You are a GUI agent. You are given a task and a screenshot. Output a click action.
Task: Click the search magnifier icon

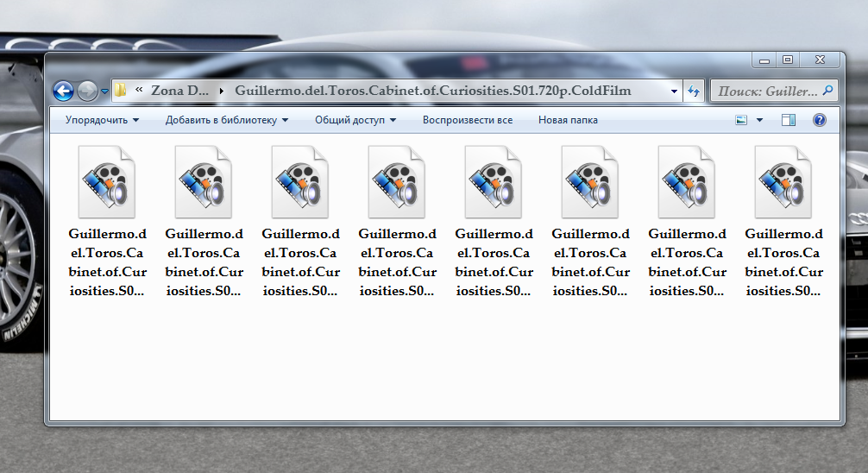[x=827, y=91]
